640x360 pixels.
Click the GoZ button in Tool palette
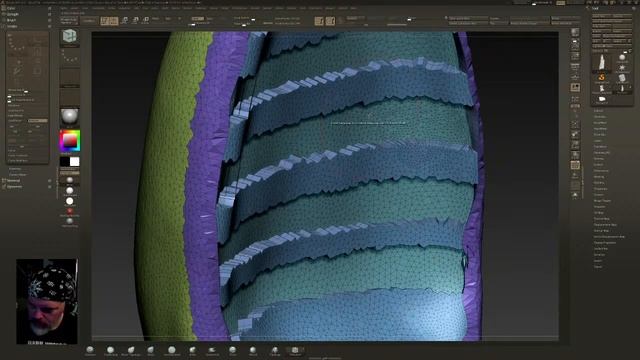click(x=596, y=41)
